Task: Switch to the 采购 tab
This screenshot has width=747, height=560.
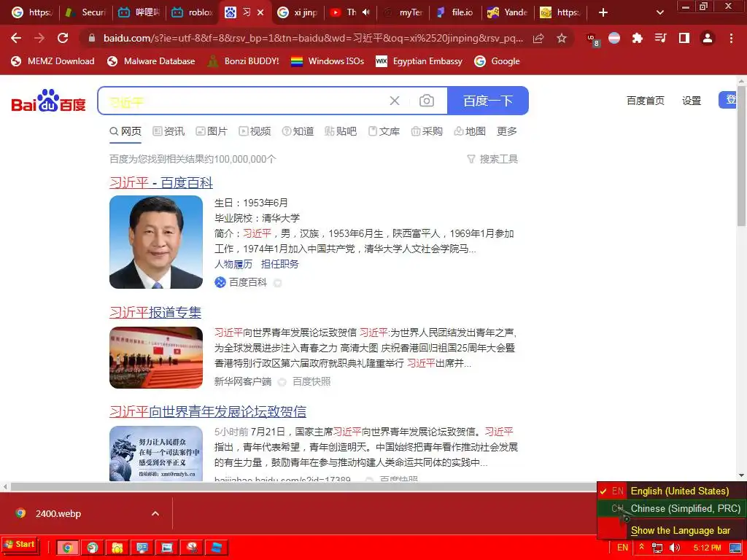Action: [x=427, y=131]
